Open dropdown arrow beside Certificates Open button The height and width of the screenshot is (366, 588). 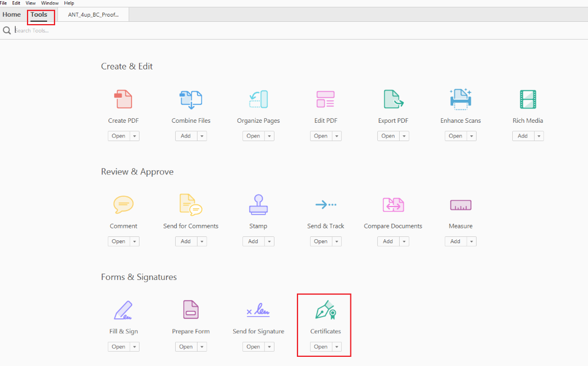[x=336, y=346]
